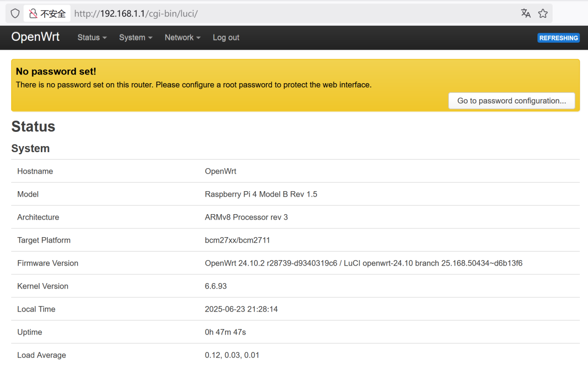This screenshot has width=588, height=369.
Task: Select the Uptime label
Action: tap(29, 332)
